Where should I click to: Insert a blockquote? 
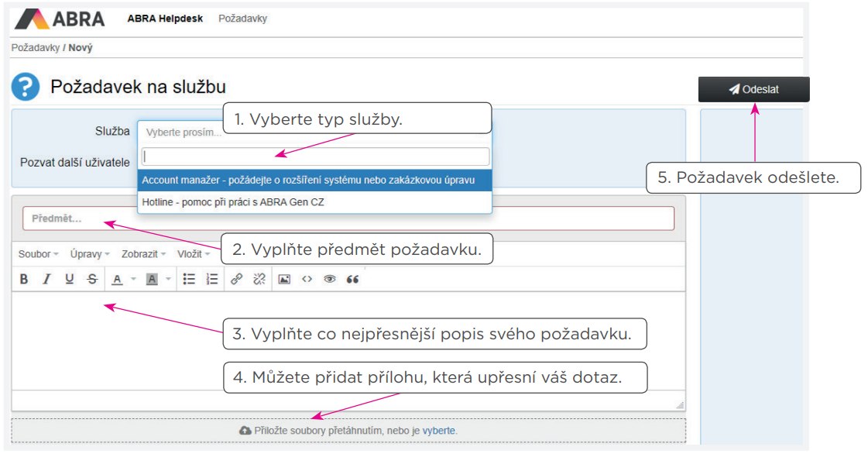coord(352,280)
